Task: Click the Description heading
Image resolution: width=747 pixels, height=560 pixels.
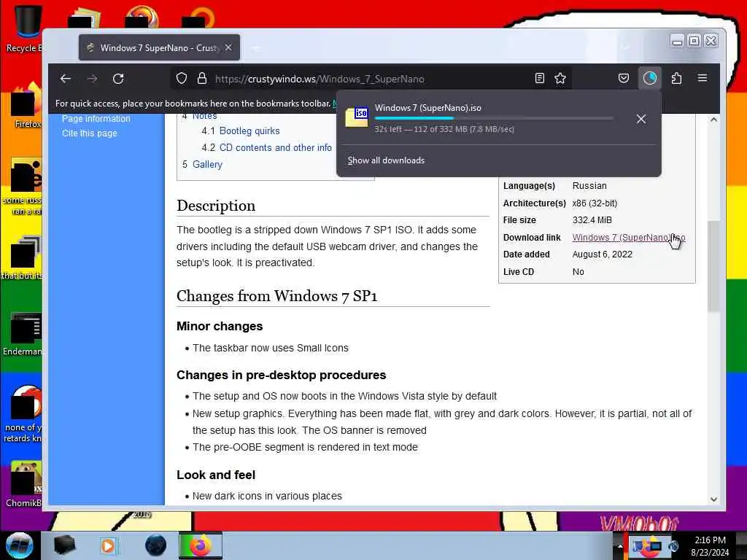Action: pyautogui.click(x=216, y=206)
